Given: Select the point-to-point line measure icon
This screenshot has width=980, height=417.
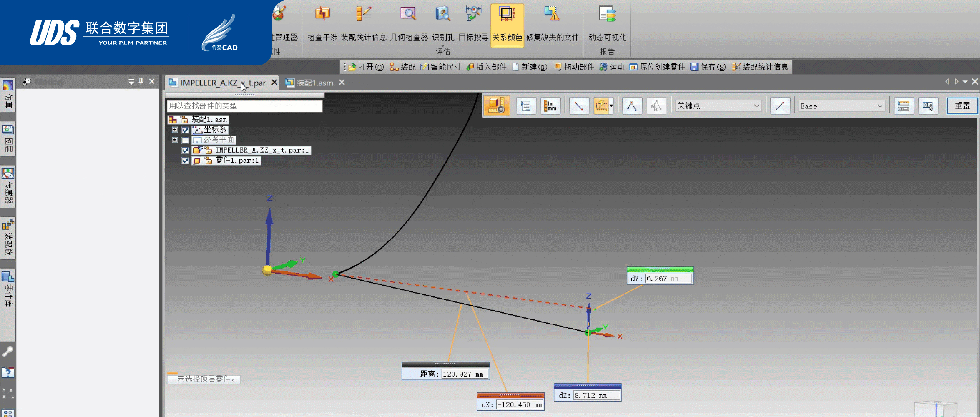Looking at the screenshot, I should coord(579,106).
